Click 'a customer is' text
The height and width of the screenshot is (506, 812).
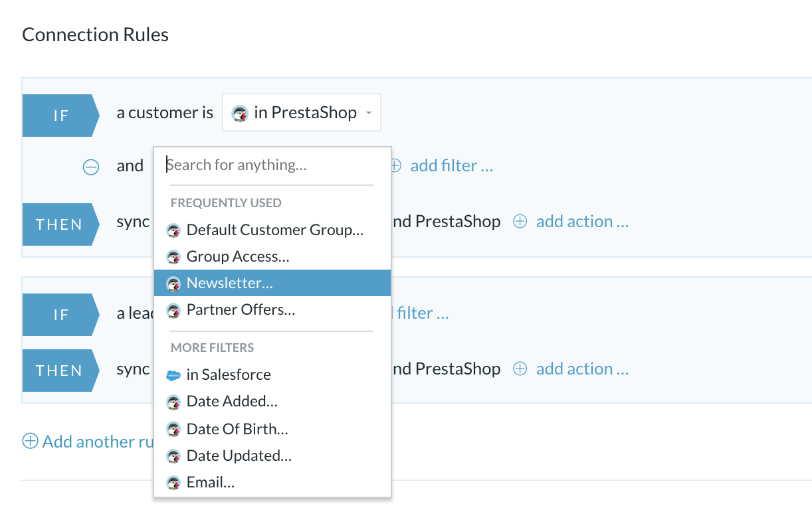pyautogui.click(x=165, y=112)
